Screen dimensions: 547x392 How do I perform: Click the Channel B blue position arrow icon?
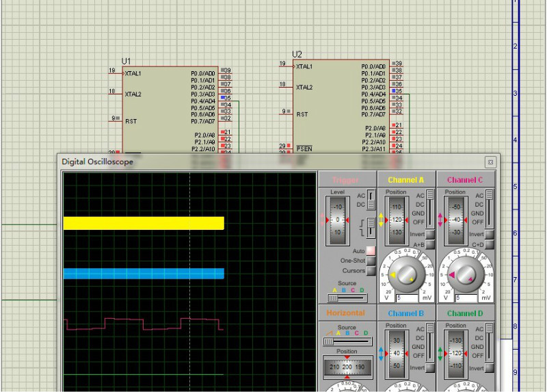click(382, 354)
